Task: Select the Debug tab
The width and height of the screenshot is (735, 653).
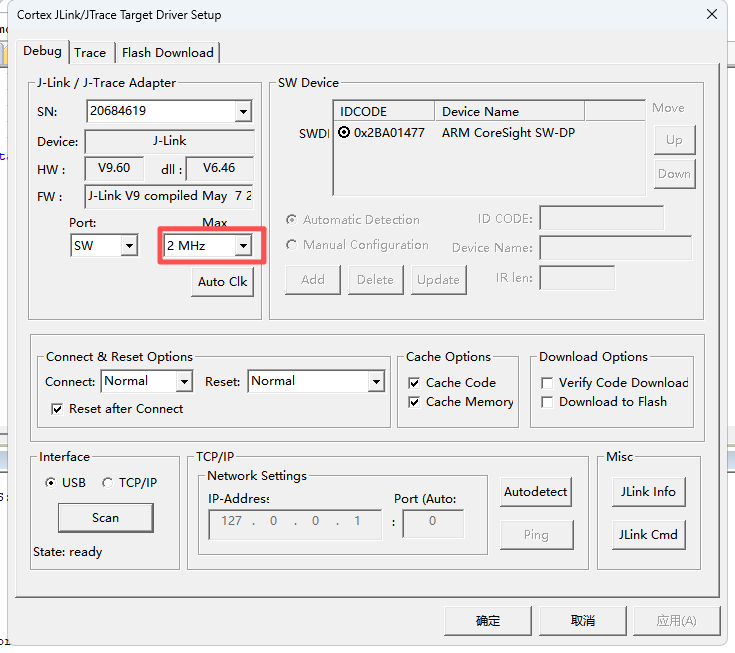Action: tap(42, 51)
